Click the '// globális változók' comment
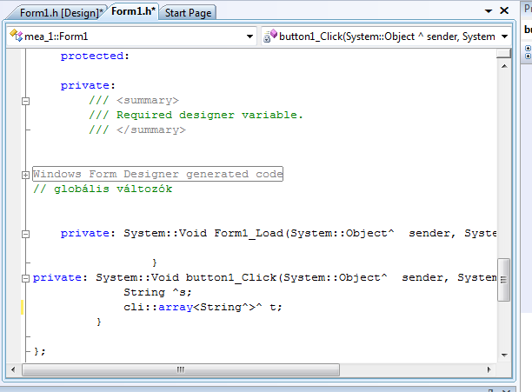The width and height of the screenshot is (532, 392). tap(103, 189)
